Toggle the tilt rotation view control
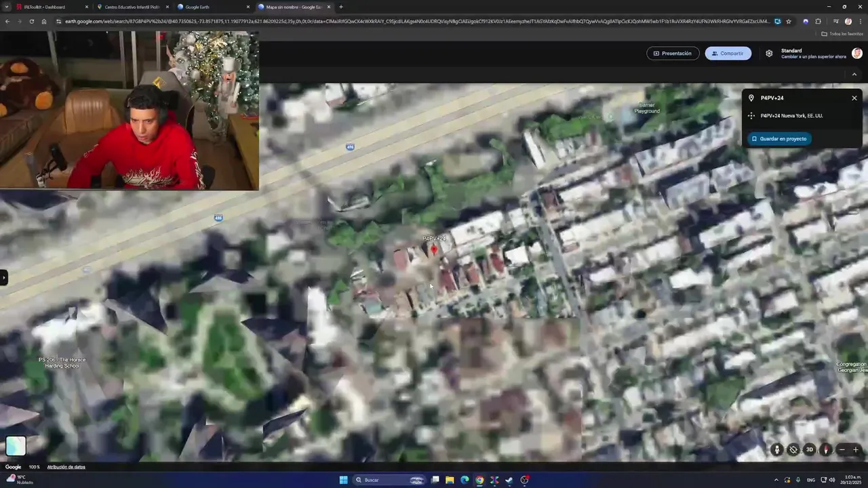The width and height of the screenshot is (868, 488). pyautogui.click(x=793, y=449)
